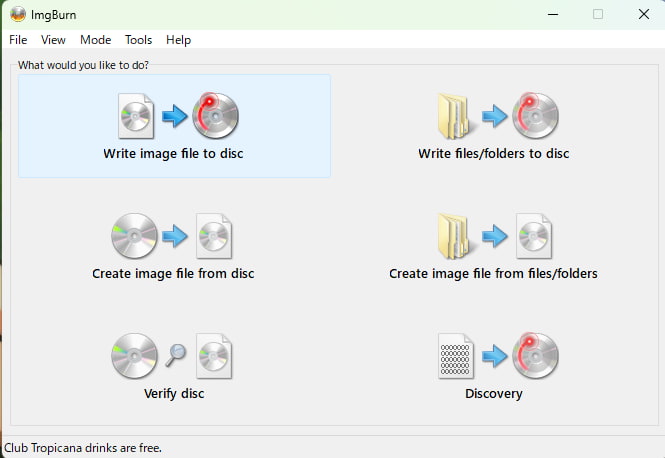Close the ImgBurn window

coord(642,14)
